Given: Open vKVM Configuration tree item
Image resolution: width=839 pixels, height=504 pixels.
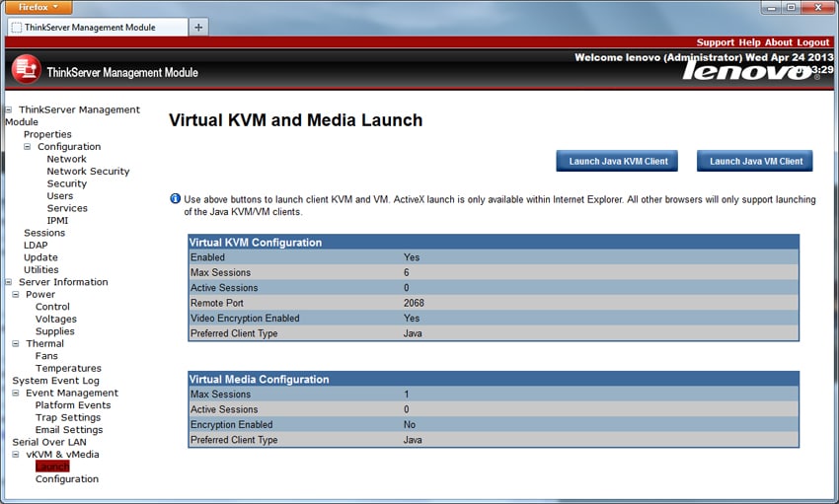Looking at the screenshot, I should point(67,478).
